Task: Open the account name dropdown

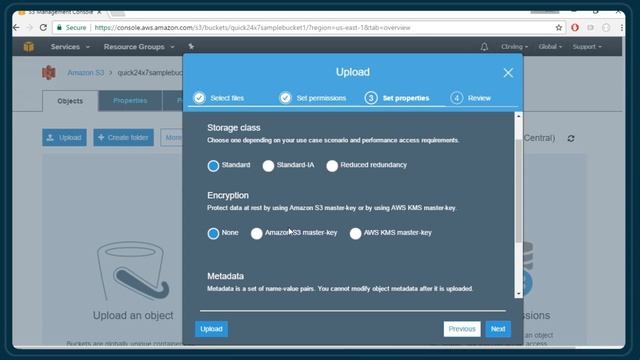Action: pos(514,47)
